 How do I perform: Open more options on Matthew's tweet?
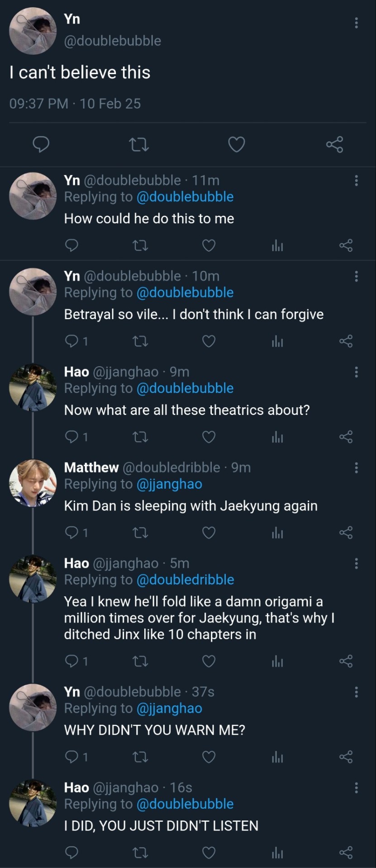point(357,467)
